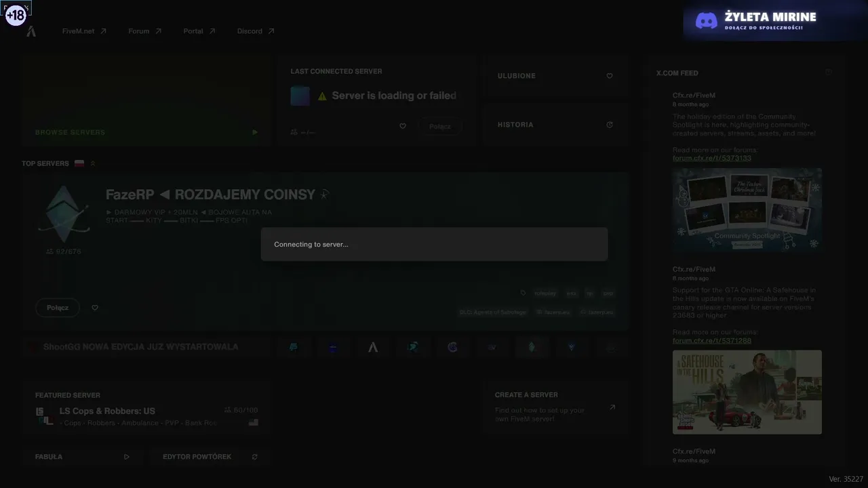Image resolution: width=868 pixels, height=488 pixels.
Task: Select the sixth server icon in the carousel
Action: 492,347
